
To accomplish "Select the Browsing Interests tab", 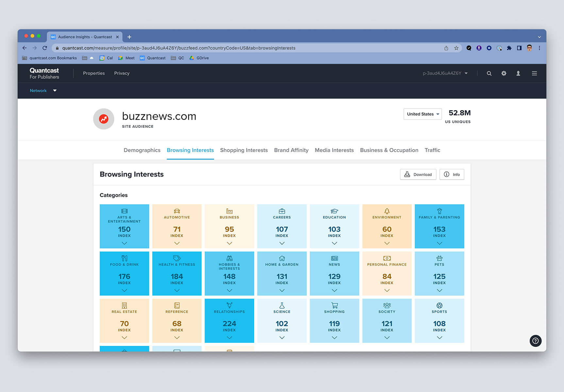I will tap(190, 150).
